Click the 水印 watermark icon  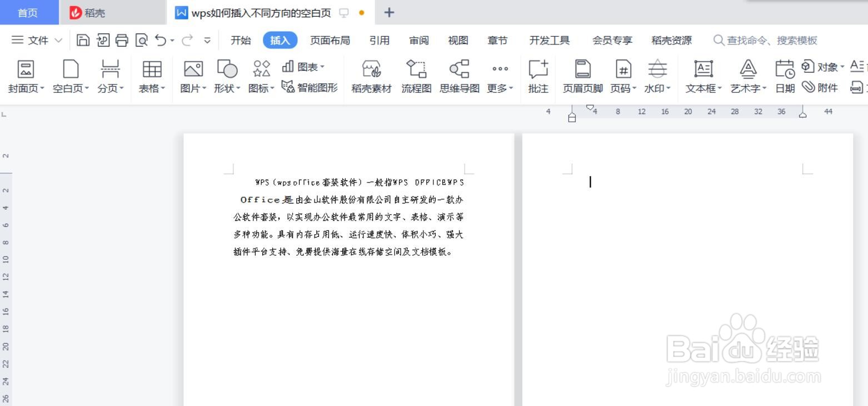click(x=657, y=70)
